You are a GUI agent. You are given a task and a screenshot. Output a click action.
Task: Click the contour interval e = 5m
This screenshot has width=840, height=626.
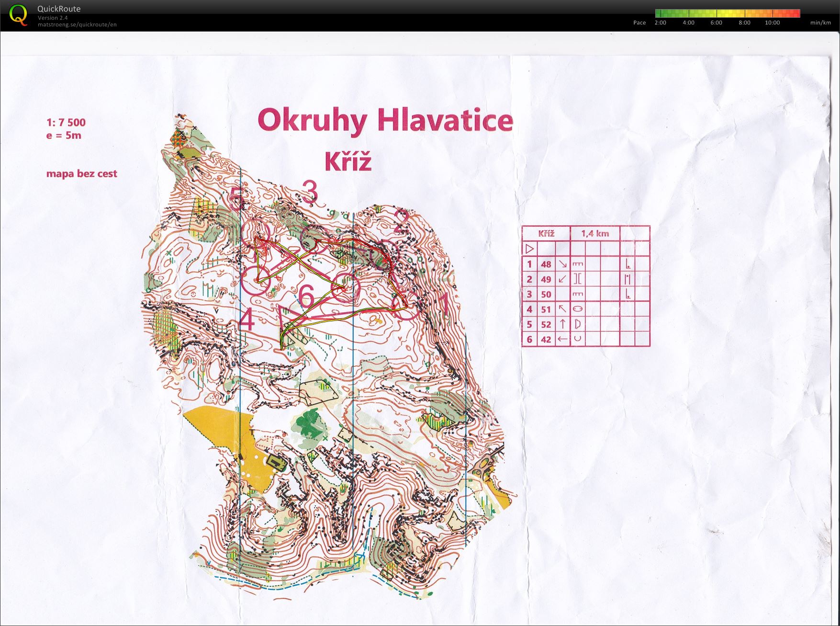[x=64, y=136]
